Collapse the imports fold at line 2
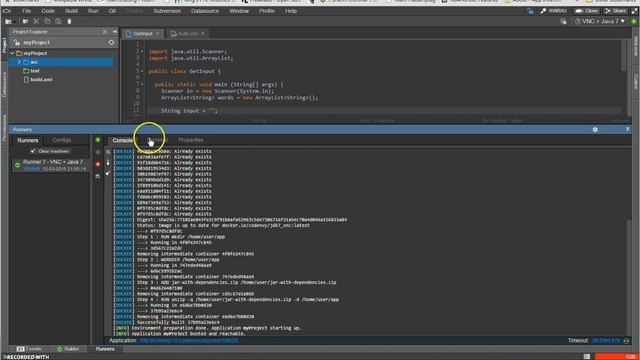The image size is (640, 360). point(142,51)
